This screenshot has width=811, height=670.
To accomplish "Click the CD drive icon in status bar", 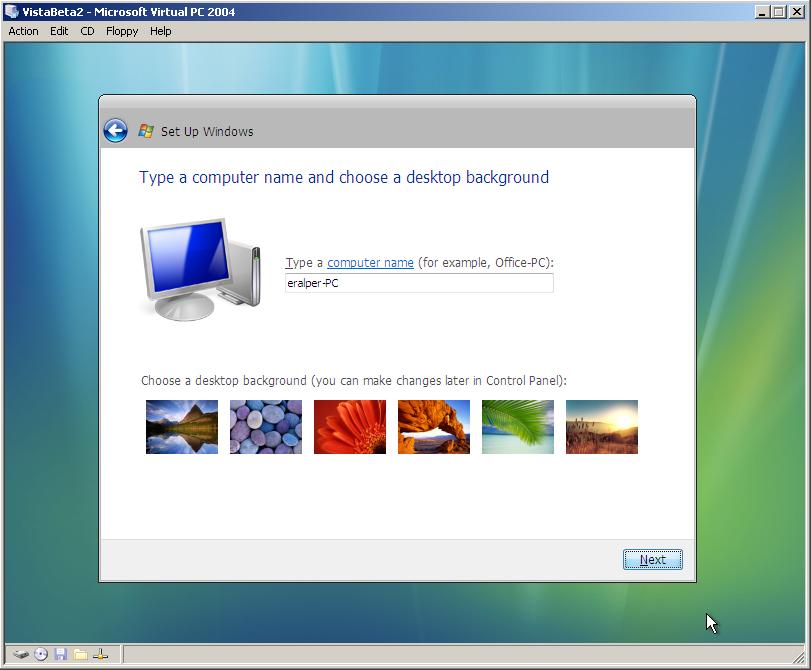I will [x=41, y=654].
